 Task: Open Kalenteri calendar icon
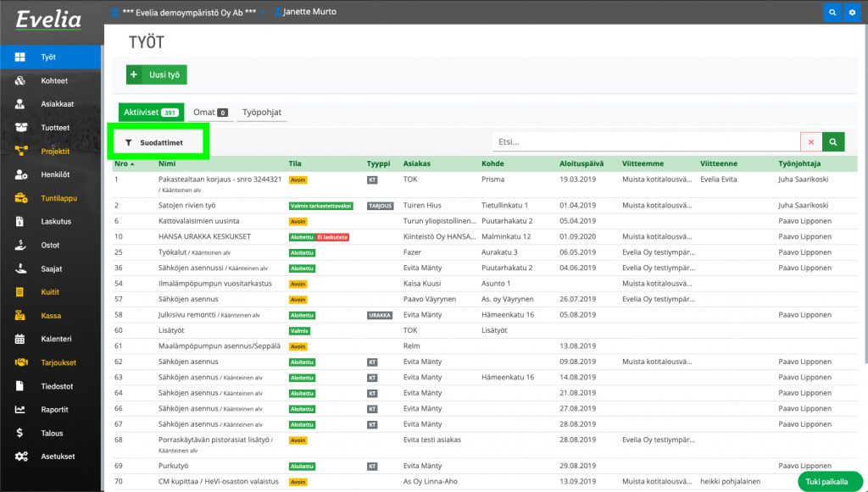tap(20, 339)
